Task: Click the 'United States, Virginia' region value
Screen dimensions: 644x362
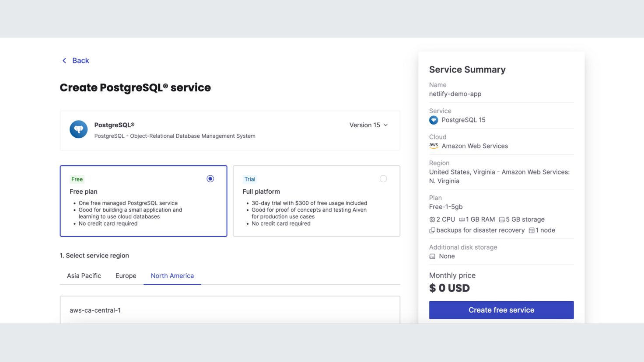Action: (x=499, y=177)
